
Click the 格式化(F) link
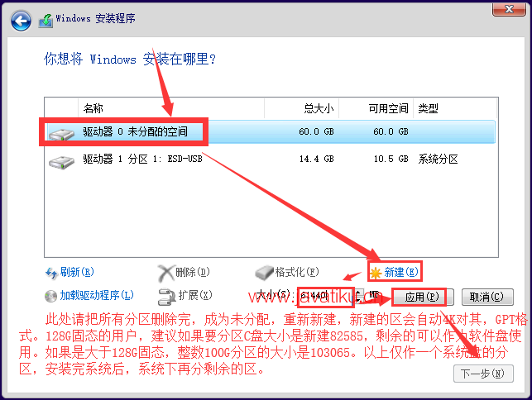tap(297, 272)
